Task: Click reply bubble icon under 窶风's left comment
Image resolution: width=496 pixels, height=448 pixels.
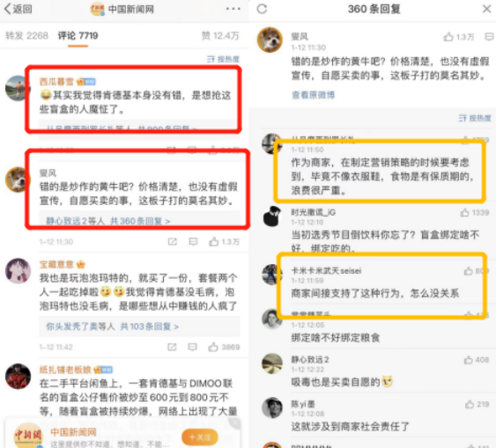Action: point(193,242)
